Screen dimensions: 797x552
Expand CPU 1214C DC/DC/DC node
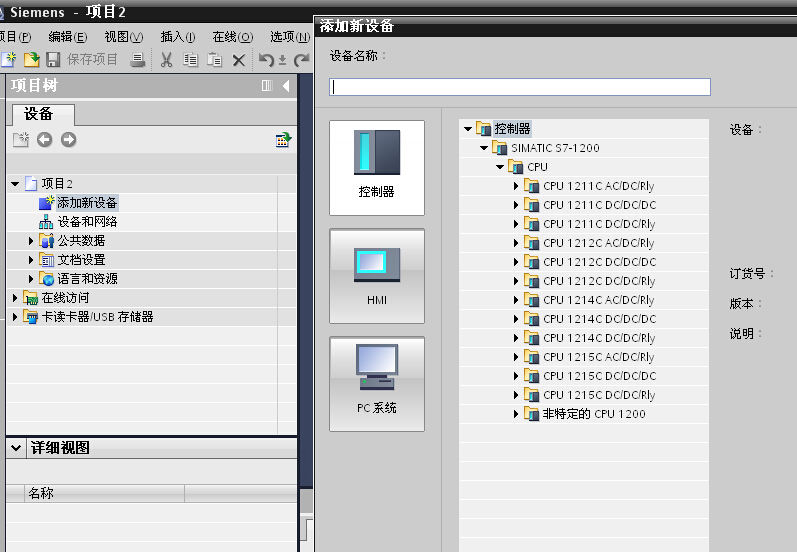[x=515, y=319]
